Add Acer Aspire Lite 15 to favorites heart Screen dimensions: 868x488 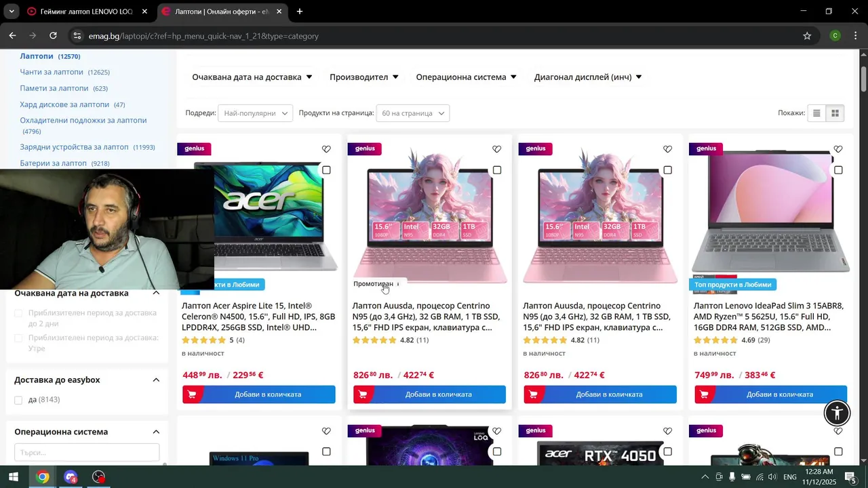(326, 149)
